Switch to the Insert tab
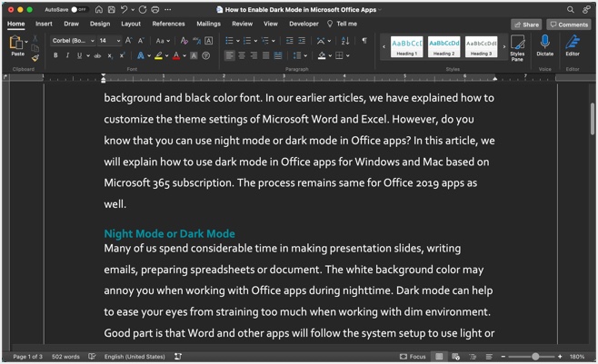Image resolution: width=598 pixels, height=364 pixels. [44, 24]
